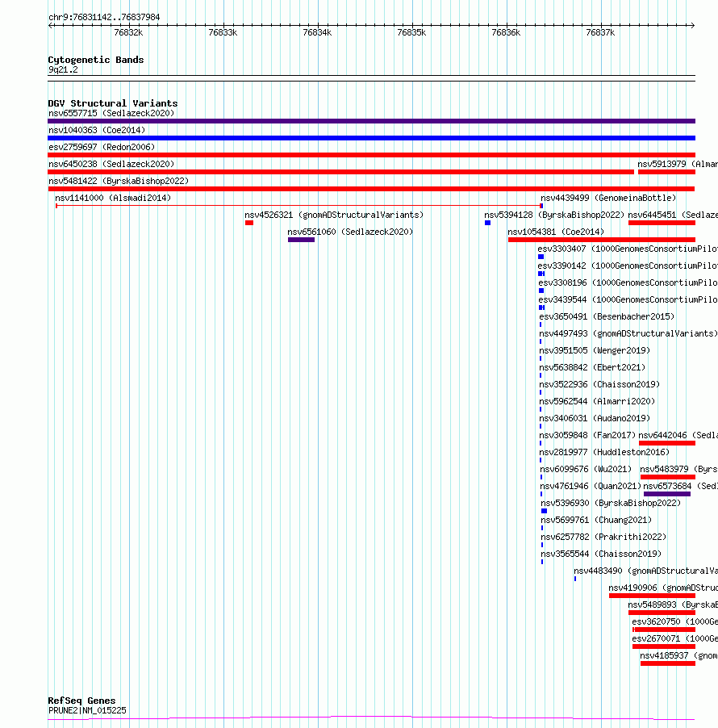718x728 pixels.
Task: Select the nsv3406031 (Audano2019) label
Action: pyautogui.click(x=595, y=418)
